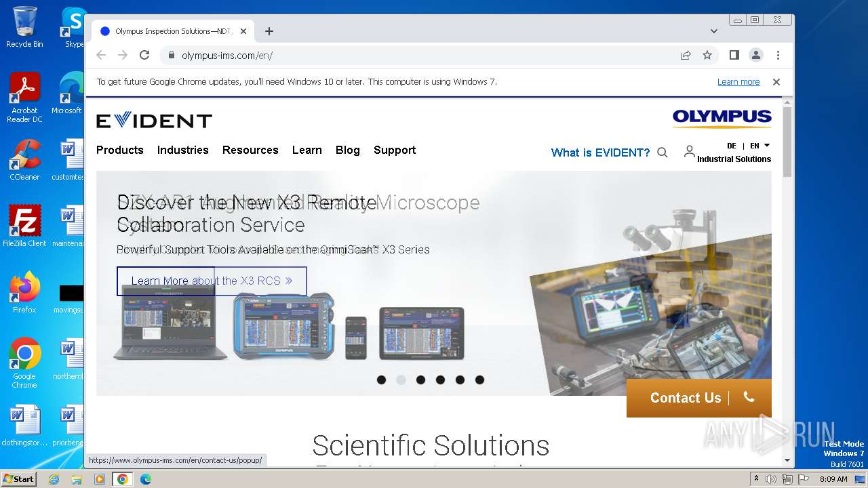Click the Industrial Solutions label
The height and width of the screenshot is (488, 868).
[734, 159]
